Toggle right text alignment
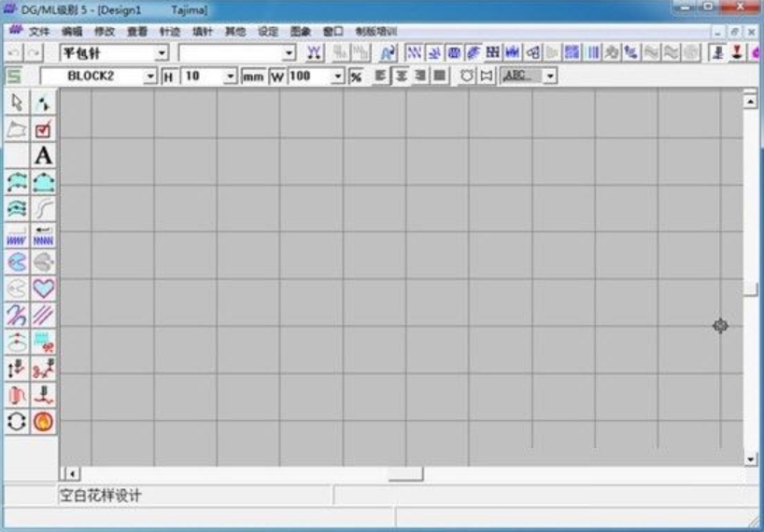 pos(420,77)
